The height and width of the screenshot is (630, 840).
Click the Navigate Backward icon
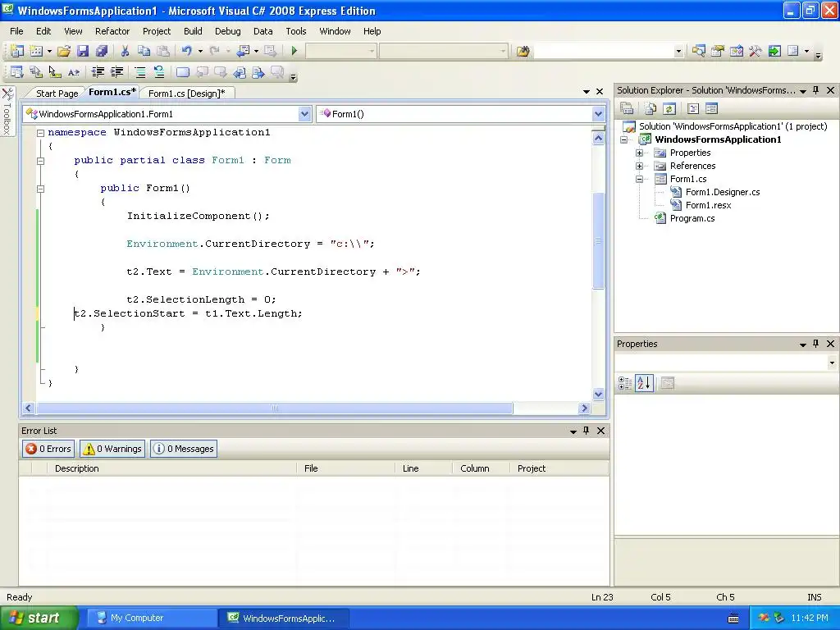243,51
